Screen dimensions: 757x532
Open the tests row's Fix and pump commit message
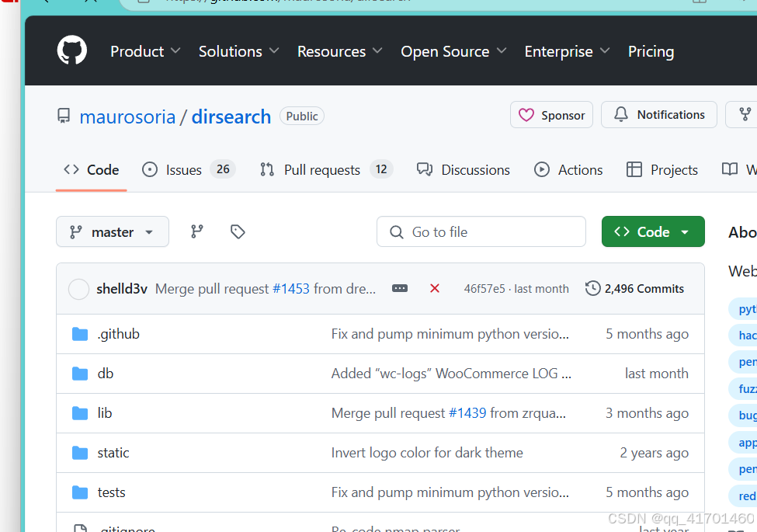pos(450,492)
